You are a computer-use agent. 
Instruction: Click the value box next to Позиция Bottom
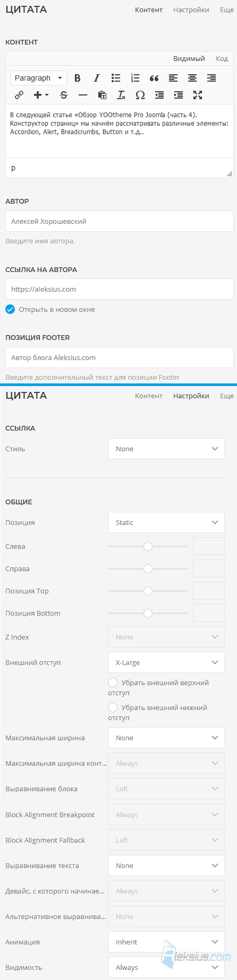point(209,613)
